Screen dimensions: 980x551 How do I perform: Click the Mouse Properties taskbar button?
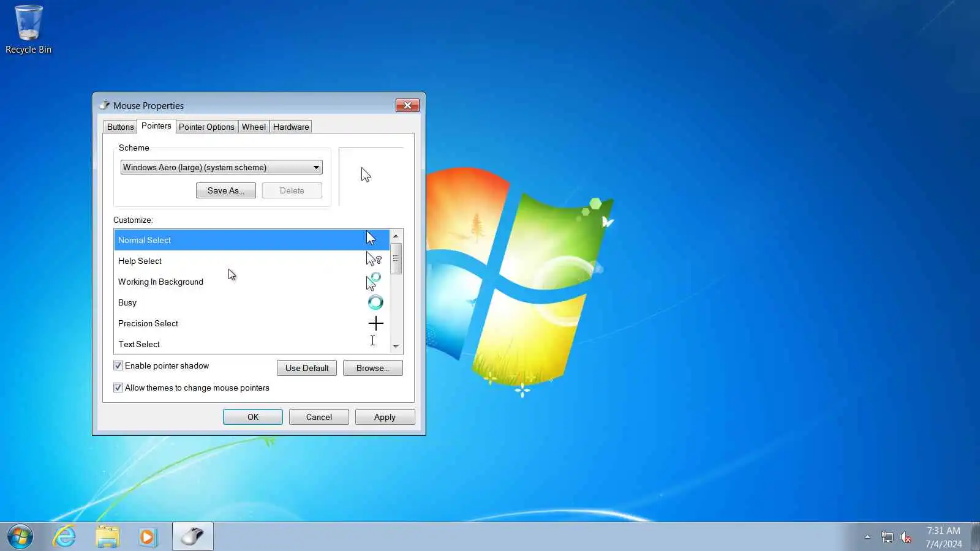[x=193, y=537]
